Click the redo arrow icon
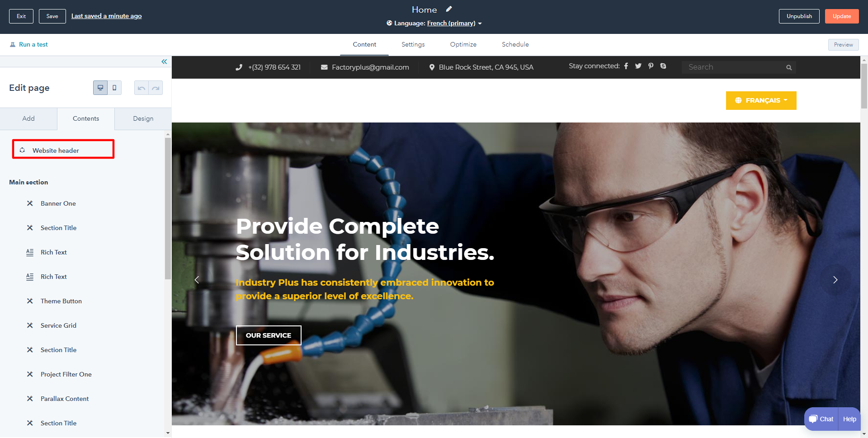868x438 pixels. [x=156, y=88]
